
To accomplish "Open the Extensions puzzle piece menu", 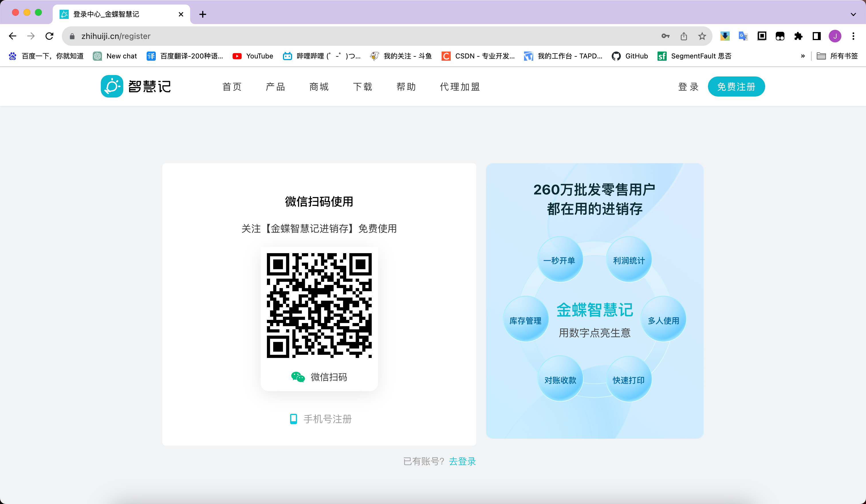I will (x=798, y=36).
